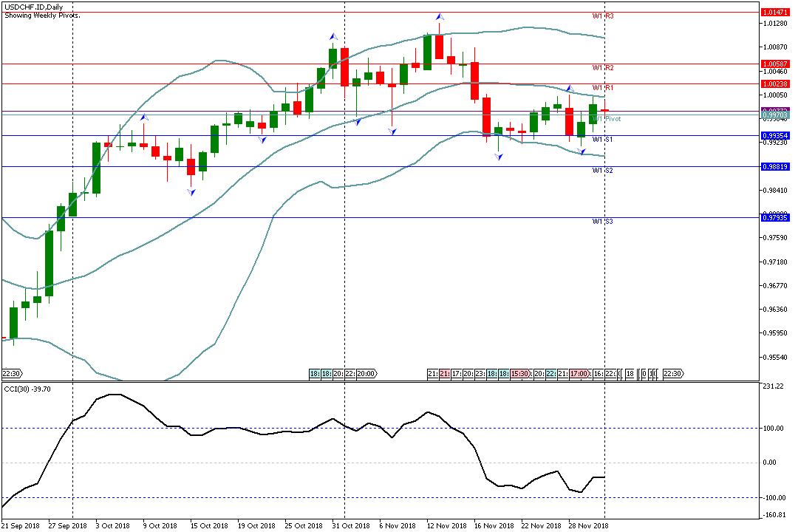Select the down-fractal arrow below the 16 Nov low

(499, 157)
